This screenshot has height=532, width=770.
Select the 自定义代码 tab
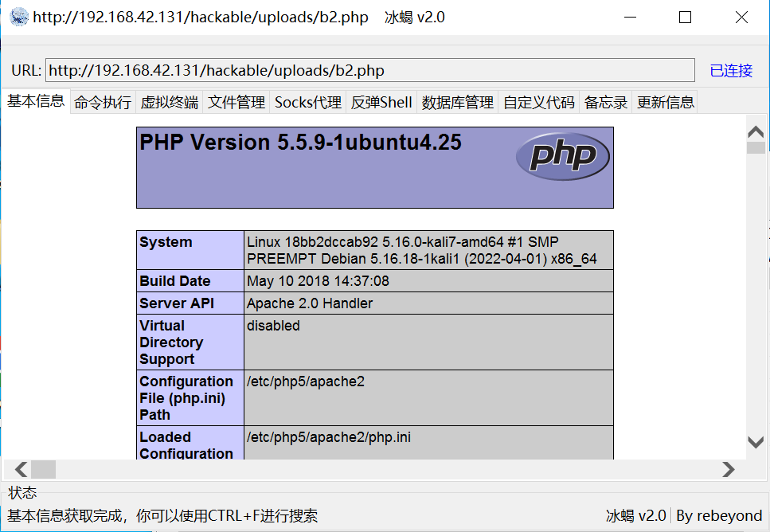click(539, 103)
